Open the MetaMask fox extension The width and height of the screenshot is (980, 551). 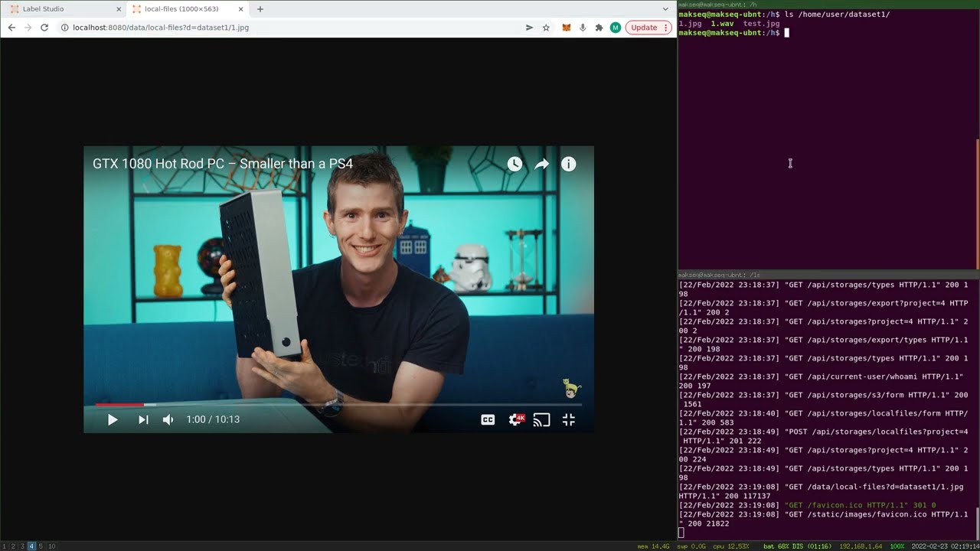(567, 28)
